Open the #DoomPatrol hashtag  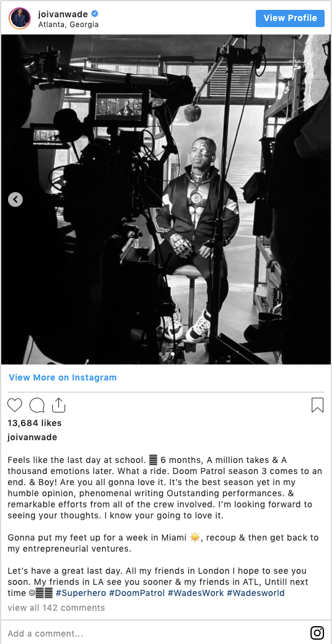136,593
